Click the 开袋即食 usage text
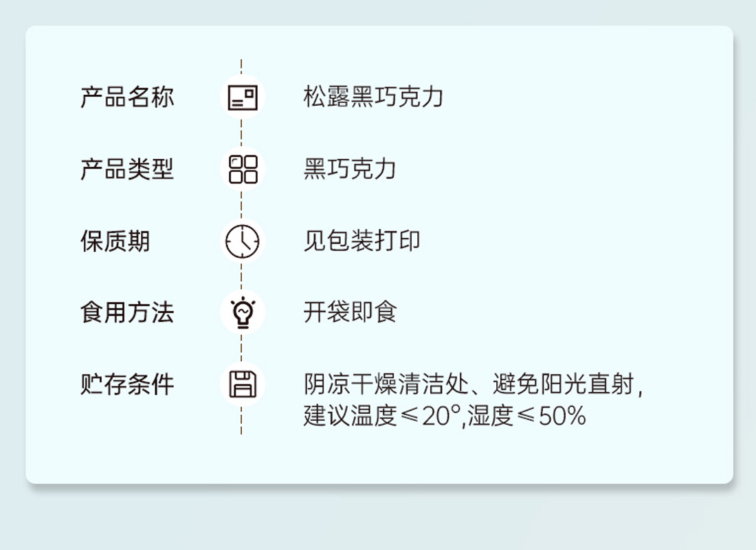The height and width of the screenshot is (550, 756). pos(350,312)
